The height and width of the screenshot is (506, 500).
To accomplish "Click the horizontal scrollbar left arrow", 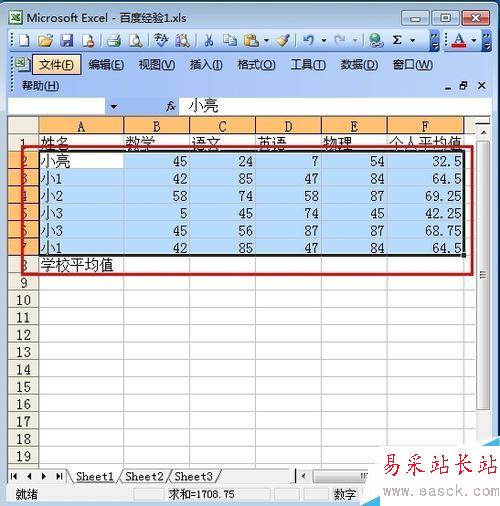I will coord(303,476).
